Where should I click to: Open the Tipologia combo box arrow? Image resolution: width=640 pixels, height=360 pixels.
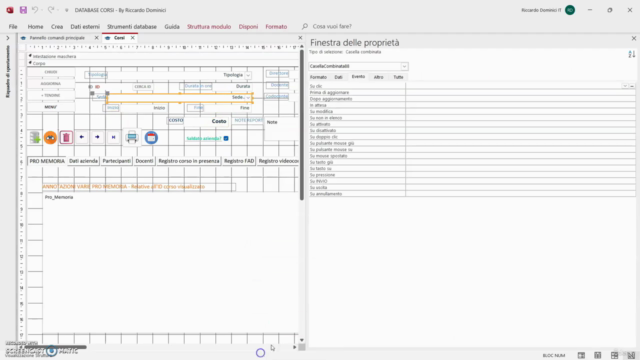(x=248, y=75)
